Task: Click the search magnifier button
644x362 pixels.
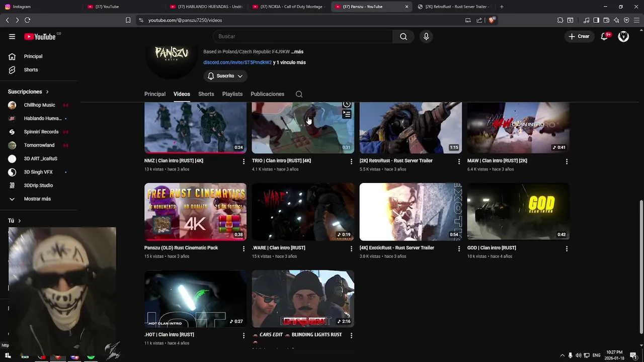Action: point(404,36)
